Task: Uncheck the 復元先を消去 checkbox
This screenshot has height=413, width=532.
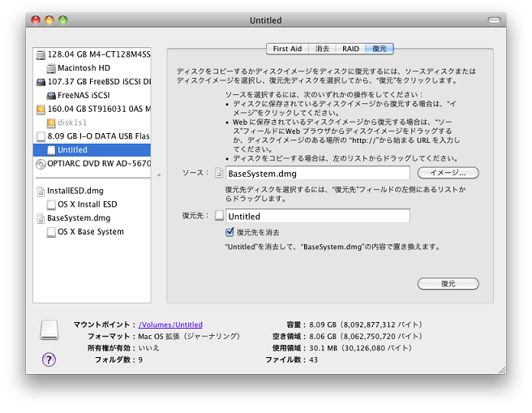Action: [230, 232]
